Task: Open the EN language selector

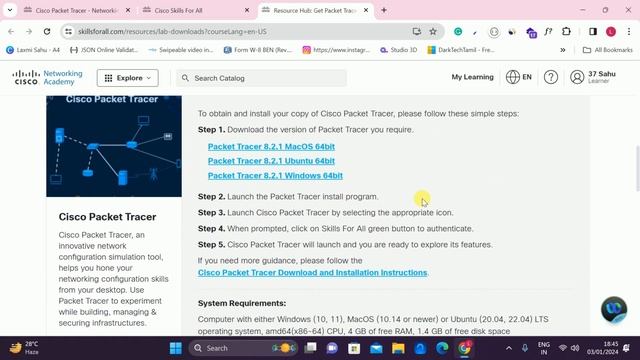Action: [527, 77]
